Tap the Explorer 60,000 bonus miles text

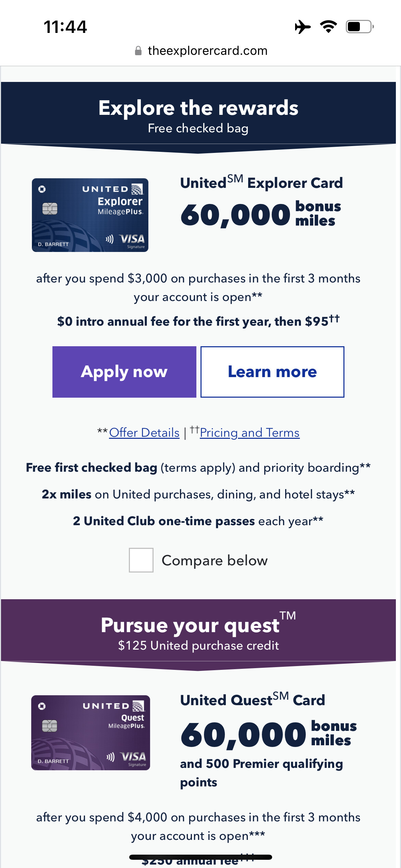pyautogui.click(x=261, y=215)
